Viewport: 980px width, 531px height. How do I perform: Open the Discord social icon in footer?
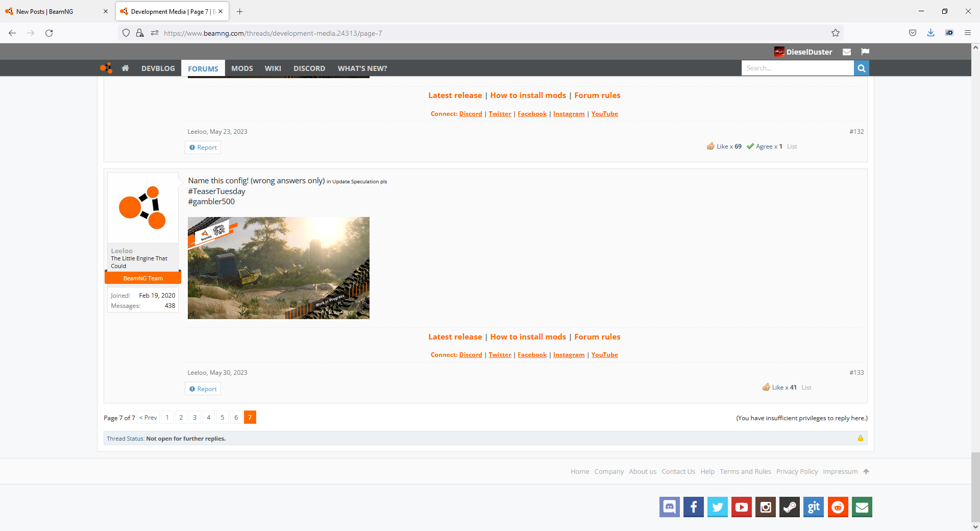pyautogui.click(x=669, y=507)
